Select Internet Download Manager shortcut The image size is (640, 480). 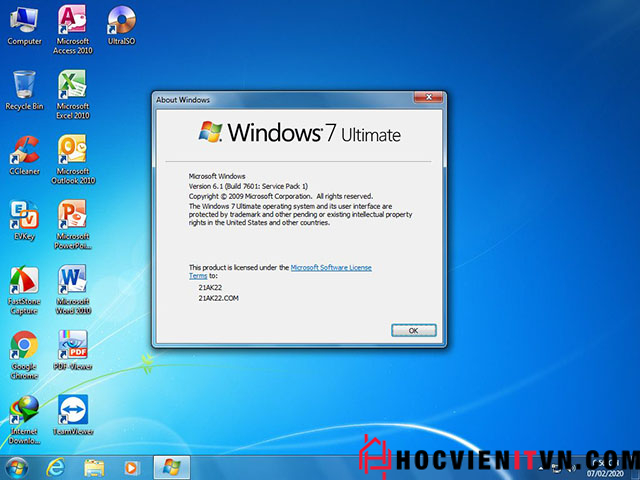[24, 420]
